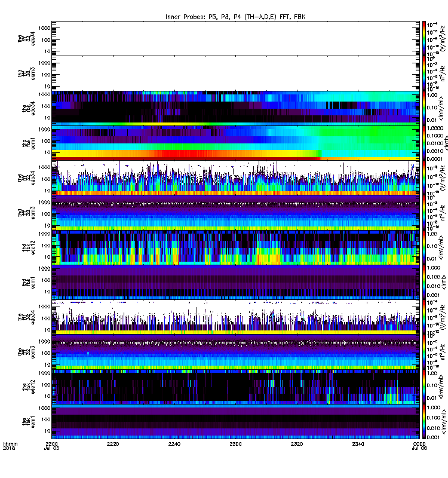Viewport: 448px width, 478px height.
Task: Click the thd fff scm3 spectrogram panel
Action: pos(235,213)
